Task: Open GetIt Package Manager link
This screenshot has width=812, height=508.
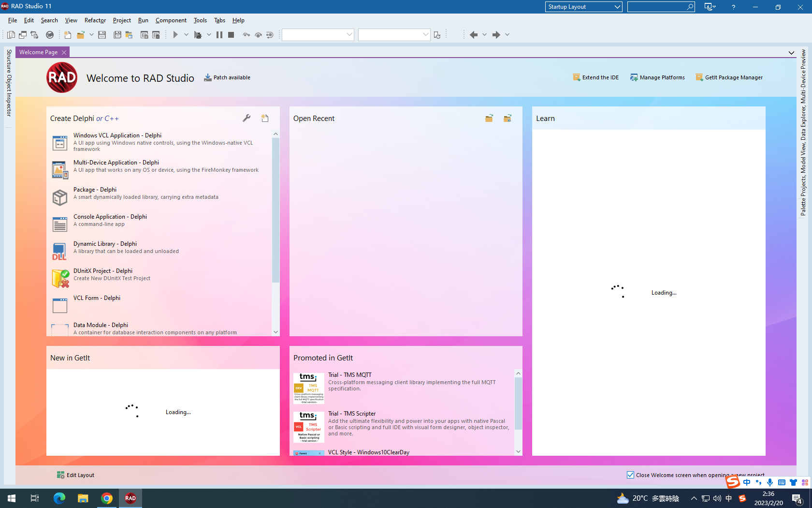Action: (729, 77)
